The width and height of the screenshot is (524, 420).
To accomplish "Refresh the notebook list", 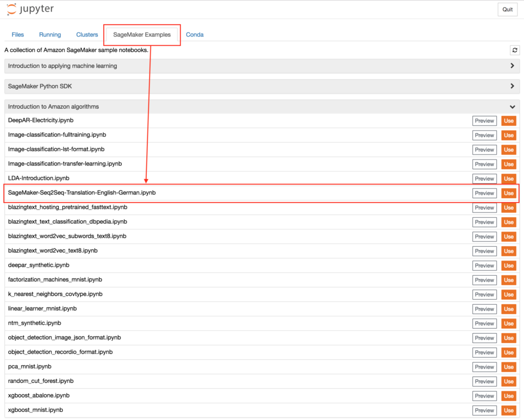I will pos(514,50).
